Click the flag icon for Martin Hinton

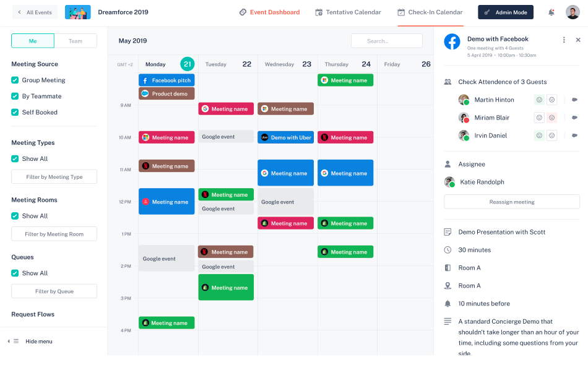coord(574,100)
